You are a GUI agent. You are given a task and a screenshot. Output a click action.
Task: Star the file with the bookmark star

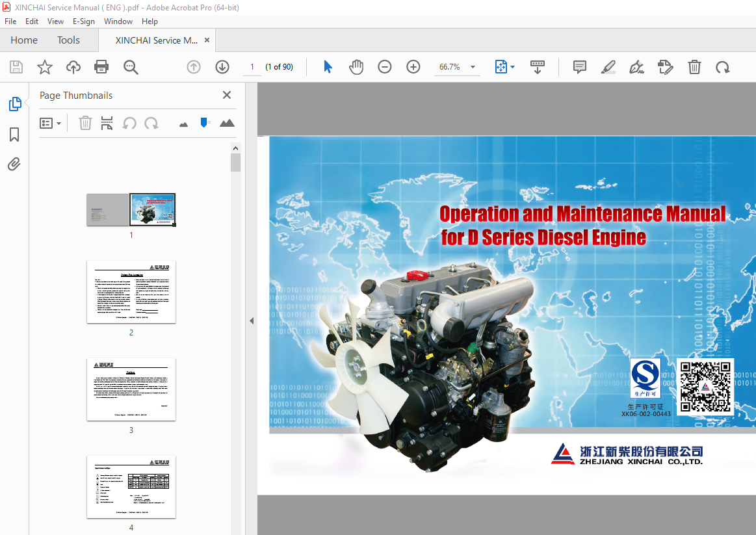point(45,67)
